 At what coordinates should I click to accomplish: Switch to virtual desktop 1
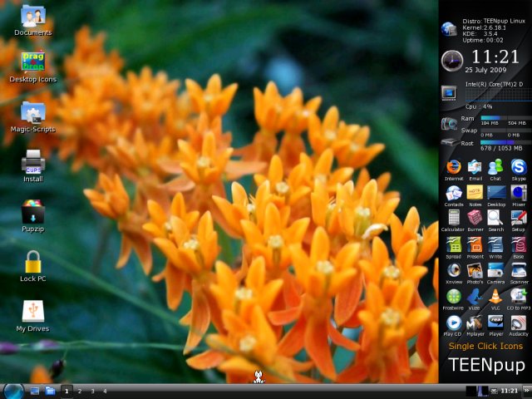coord(66,392)
